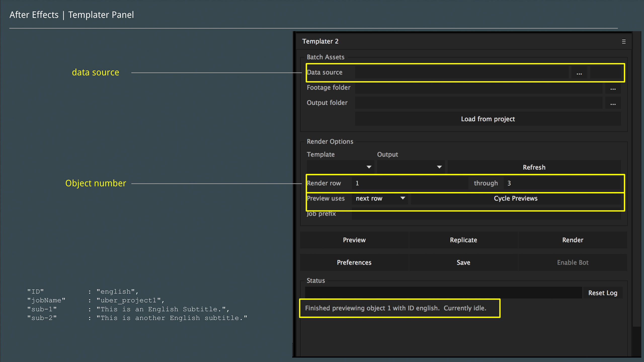Click the Footage folder label

328,87
